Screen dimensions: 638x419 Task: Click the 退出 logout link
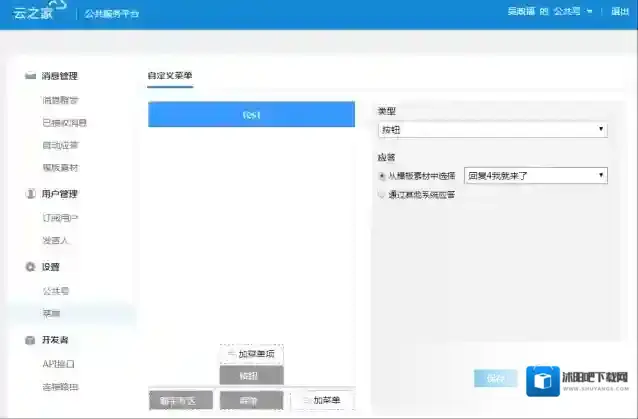[x=619, y=13]
